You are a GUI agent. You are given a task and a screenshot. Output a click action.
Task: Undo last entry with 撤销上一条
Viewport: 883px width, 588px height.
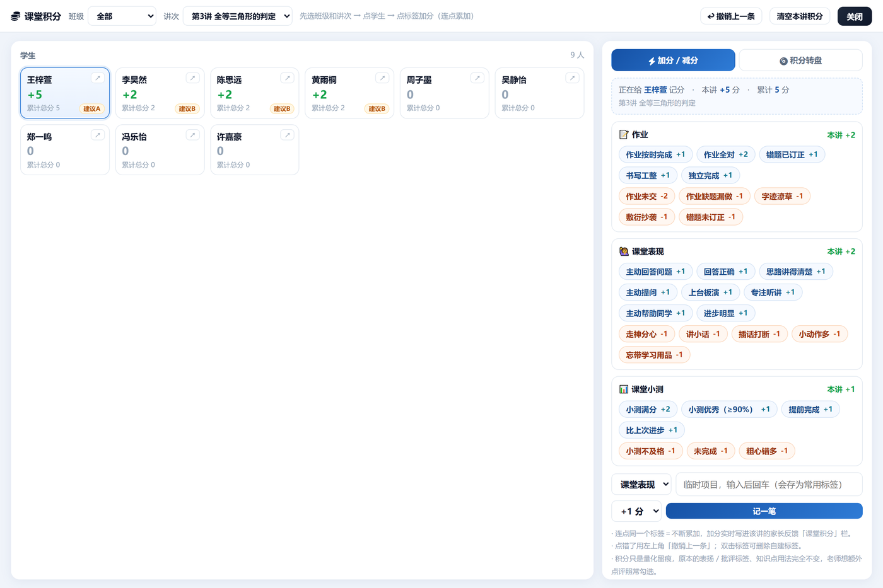731,16
